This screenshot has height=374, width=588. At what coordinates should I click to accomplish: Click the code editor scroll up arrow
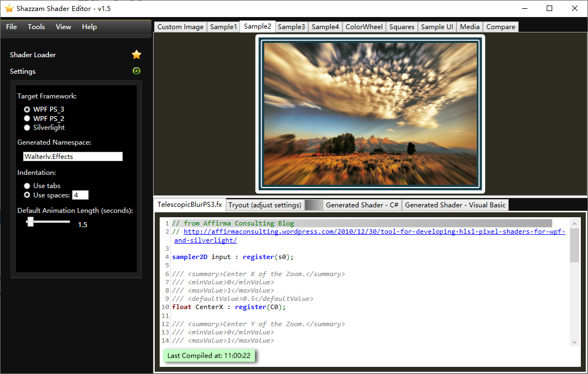pyautogui.click(x=574, y=224)
